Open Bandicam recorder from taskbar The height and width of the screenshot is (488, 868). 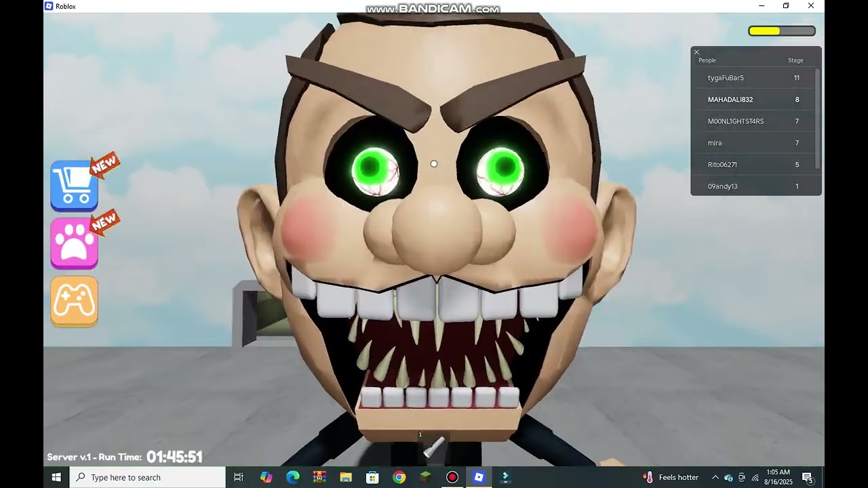(x=452, y=477)
